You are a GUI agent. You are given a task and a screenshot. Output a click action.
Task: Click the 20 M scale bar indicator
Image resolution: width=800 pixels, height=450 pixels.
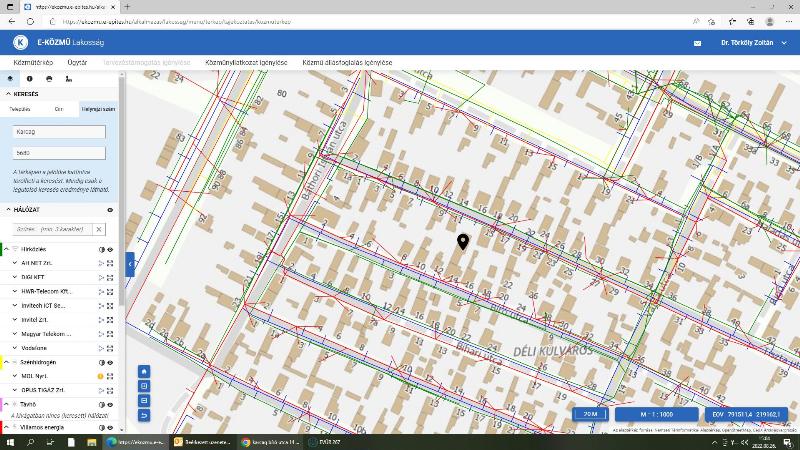tap(590, 414)
